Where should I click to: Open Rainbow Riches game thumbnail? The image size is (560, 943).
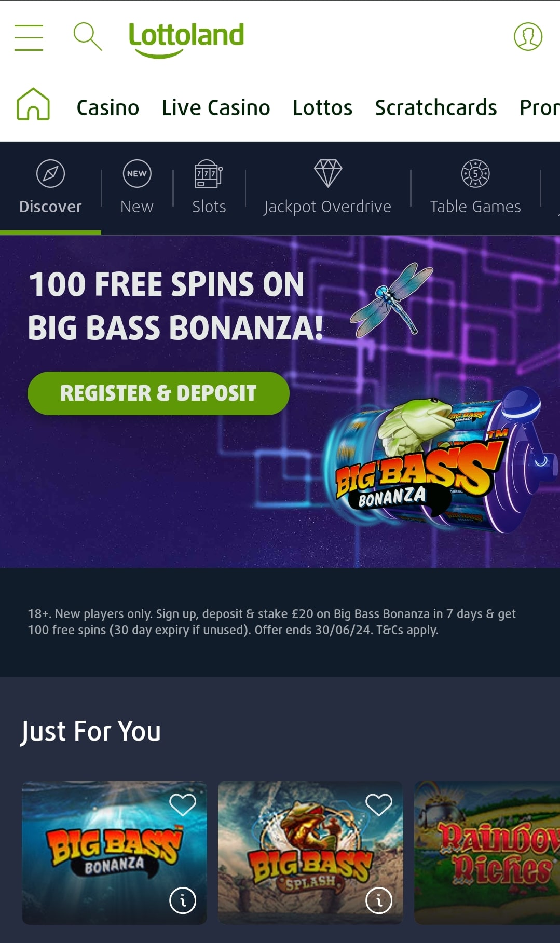click(487, 852)
